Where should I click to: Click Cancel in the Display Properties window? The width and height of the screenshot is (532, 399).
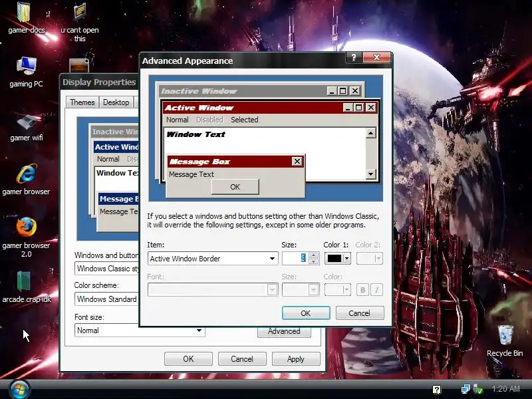pos(242,359)
